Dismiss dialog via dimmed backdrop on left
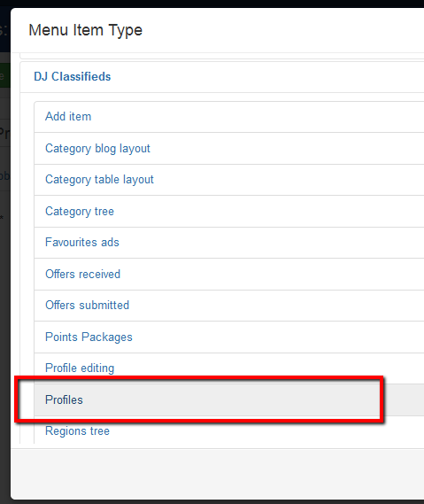The width and height of the screenshot is (424, 504). point(4,322)
